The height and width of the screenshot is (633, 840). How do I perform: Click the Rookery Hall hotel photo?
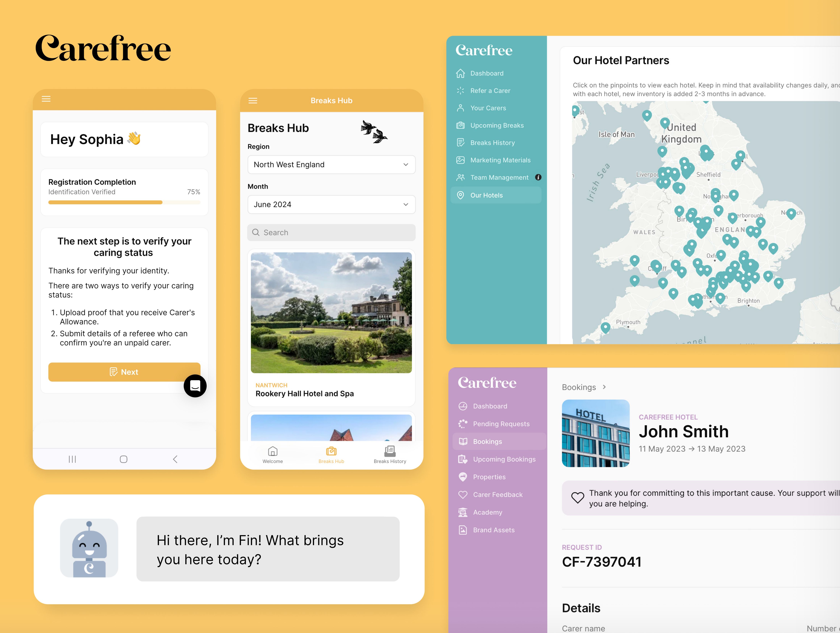331,313
